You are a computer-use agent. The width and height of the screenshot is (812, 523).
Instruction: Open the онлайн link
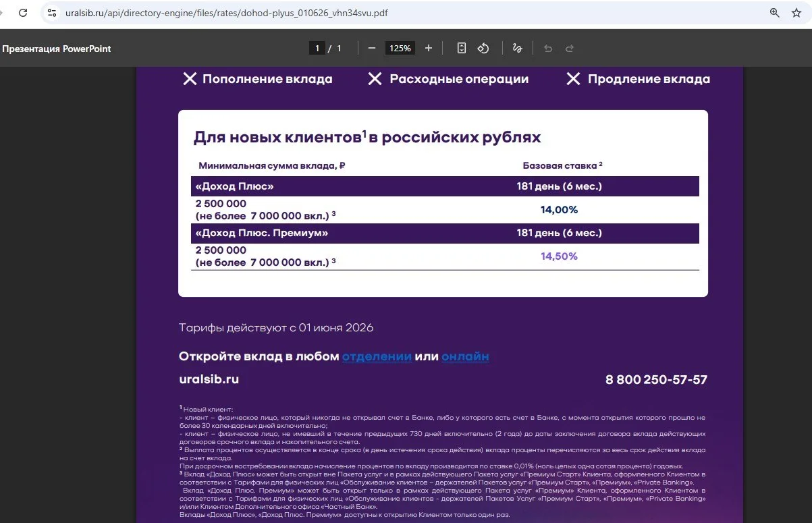coord(465,356)
